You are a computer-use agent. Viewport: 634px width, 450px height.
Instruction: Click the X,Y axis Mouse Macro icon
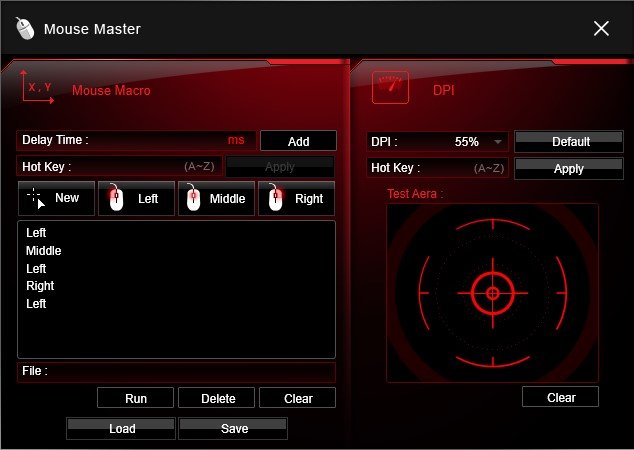37,87
